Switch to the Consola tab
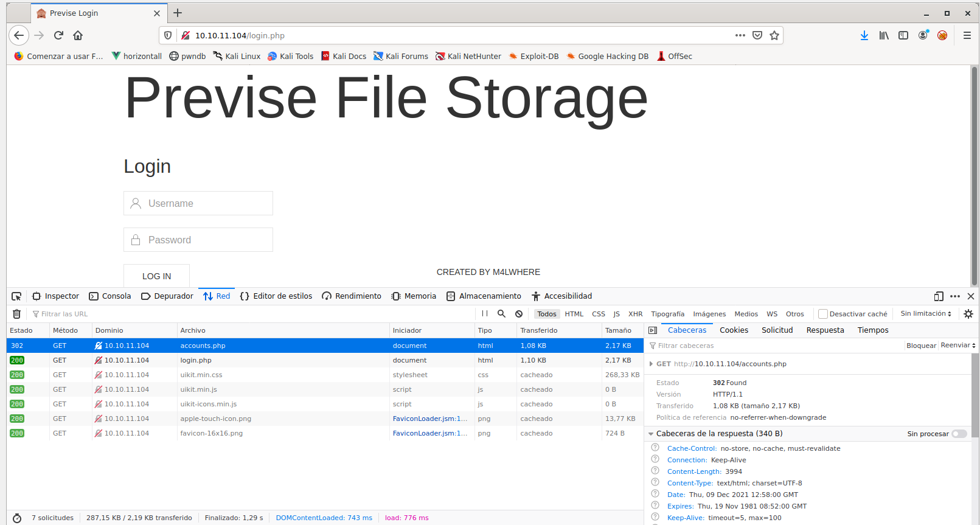This screenshot has width=980, height=525. pos(110,296)
